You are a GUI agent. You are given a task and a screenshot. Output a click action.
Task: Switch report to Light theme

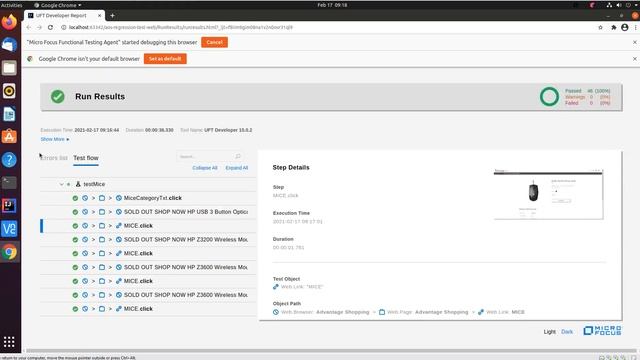[549, 332]
